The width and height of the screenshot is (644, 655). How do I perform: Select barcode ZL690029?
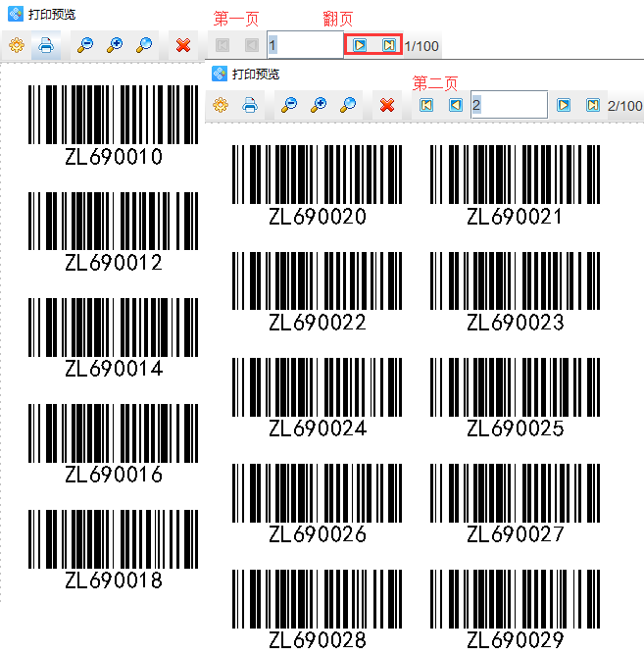click(x=515, y=610)
